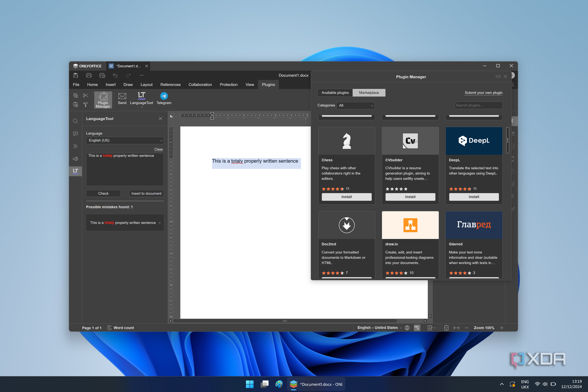Switch to the Collaboration tab
Screen dimensions: 588x392
tap(200, 84)
